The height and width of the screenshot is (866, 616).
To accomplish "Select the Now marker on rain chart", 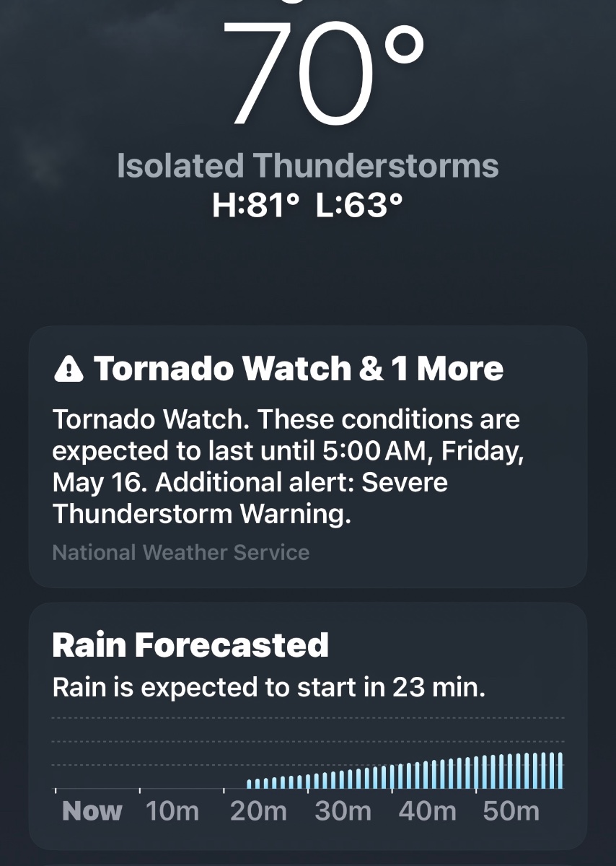I will point(92,811).
